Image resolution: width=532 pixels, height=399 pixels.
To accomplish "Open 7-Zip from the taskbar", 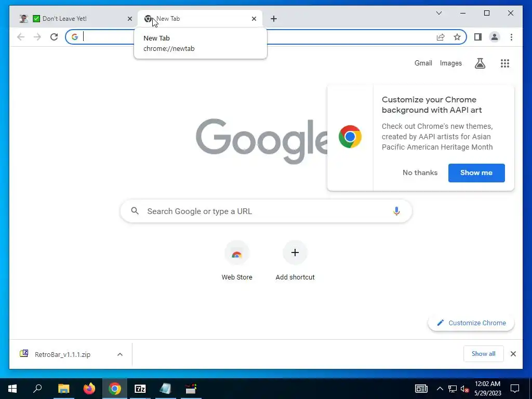I will pyautogui.click(x=140, y=389).
